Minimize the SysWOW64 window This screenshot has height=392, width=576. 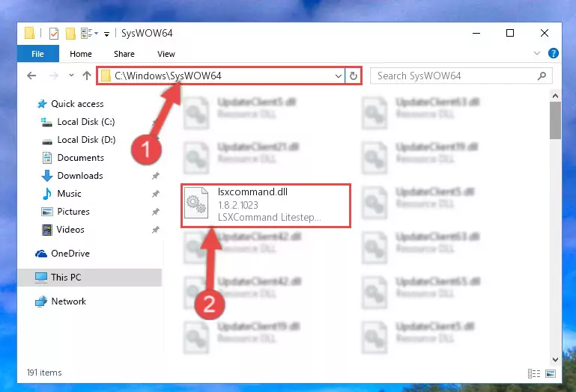[x=476, y=33]
